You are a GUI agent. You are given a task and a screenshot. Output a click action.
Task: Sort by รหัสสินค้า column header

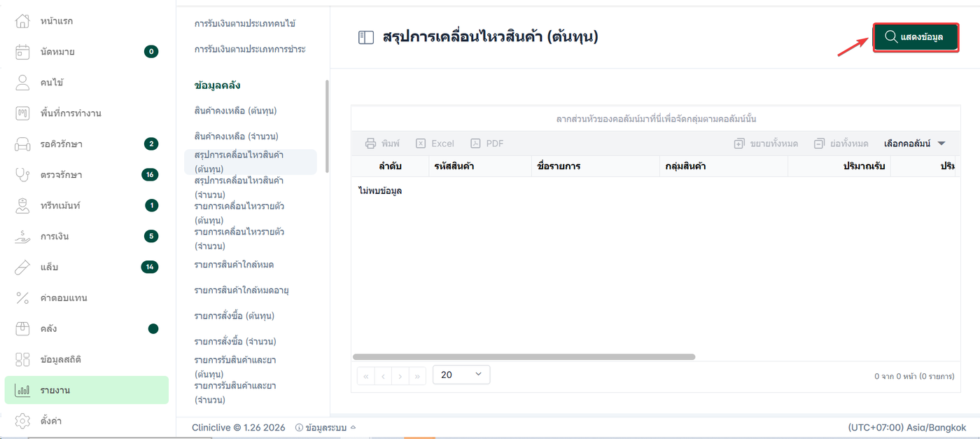pyautogui.click(x=479, y=166)
